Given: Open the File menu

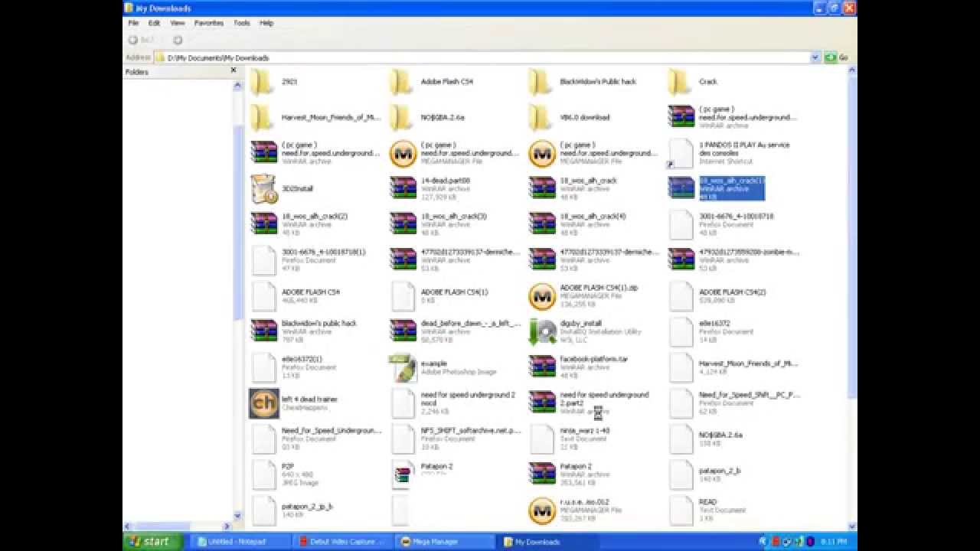Looking at the screenshot, I should coord(133,23).
